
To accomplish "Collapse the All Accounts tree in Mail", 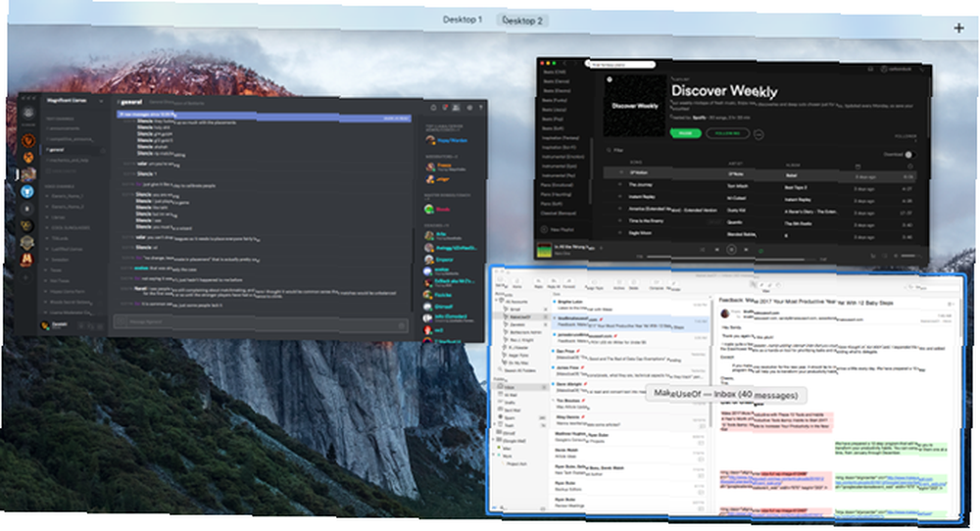I will pos(498,301).
